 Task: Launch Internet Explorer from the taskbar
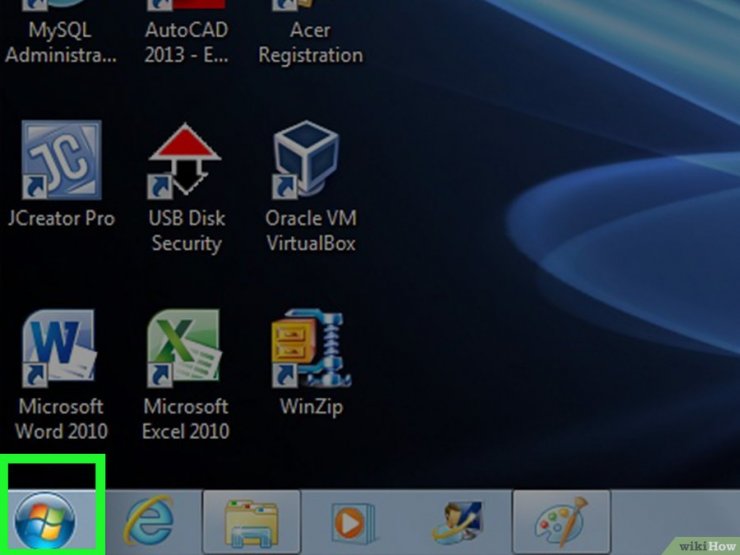point(149,521)
